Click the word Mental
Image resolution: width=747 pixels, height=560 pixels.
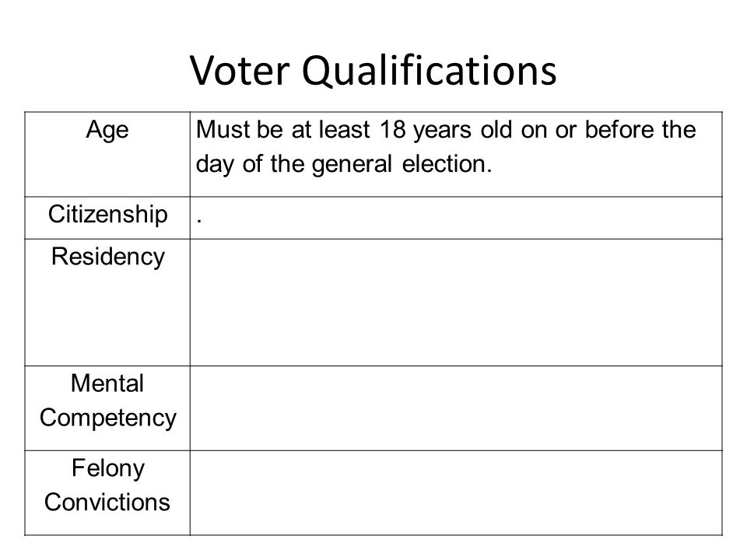click(107, 383)
